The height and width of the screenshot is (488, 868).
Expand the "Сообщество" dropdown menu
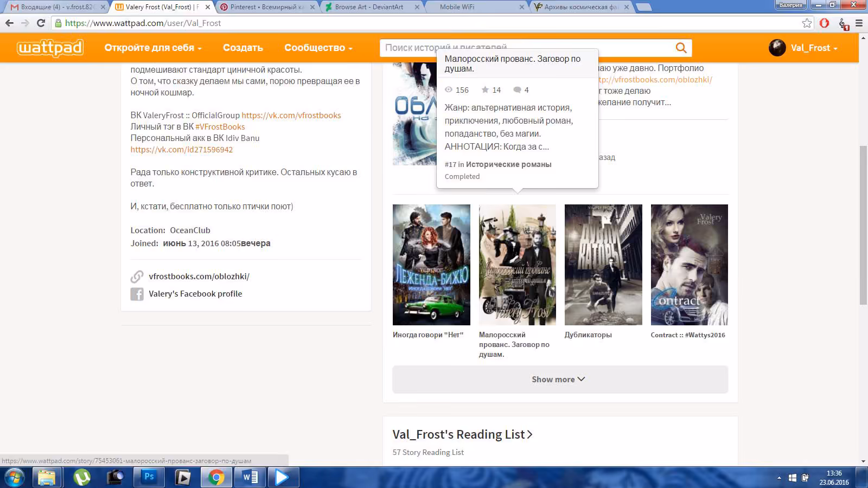click(318, 48)
